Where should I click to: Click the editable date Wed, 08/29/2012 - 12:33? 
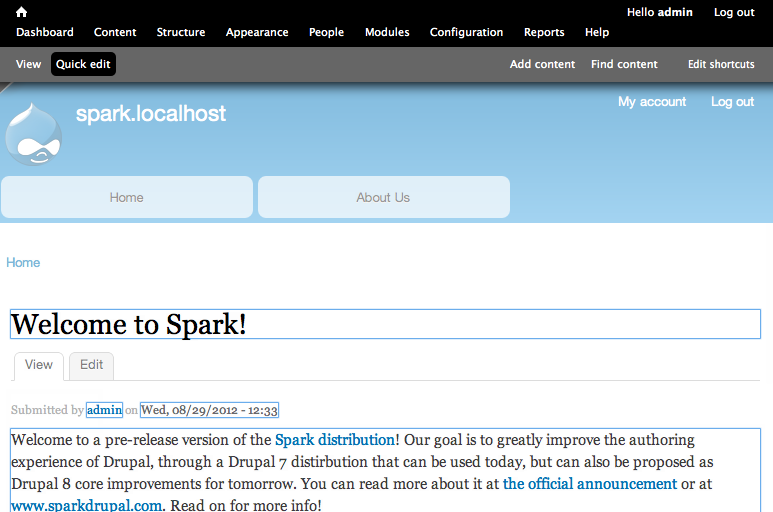pos(210,410)
